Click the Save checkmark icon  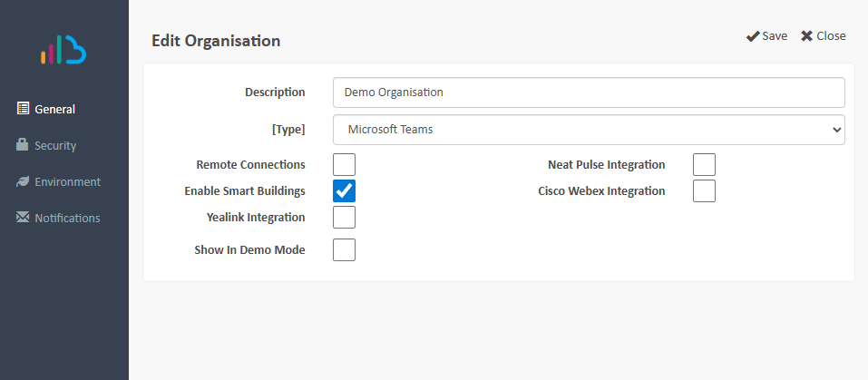point(753,36)
